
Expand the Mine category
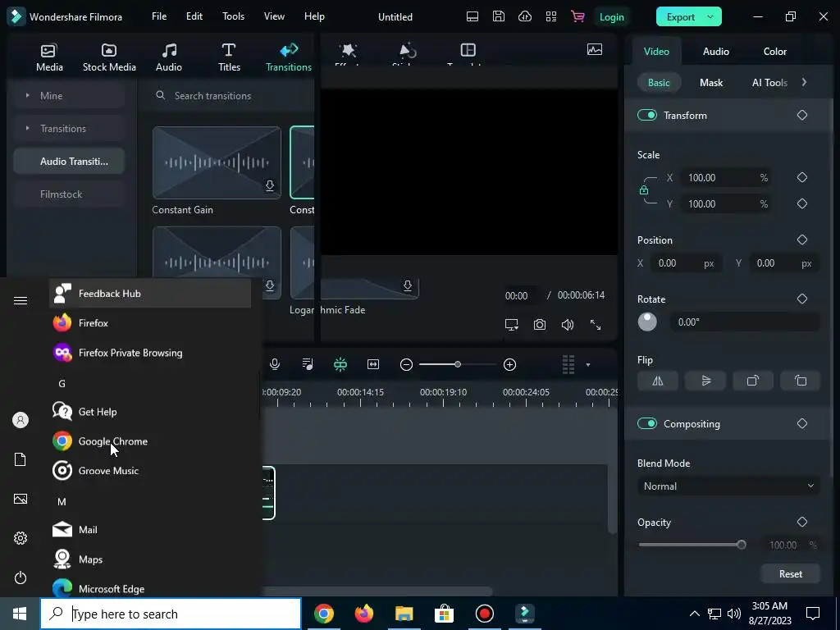tap(27, 95)
